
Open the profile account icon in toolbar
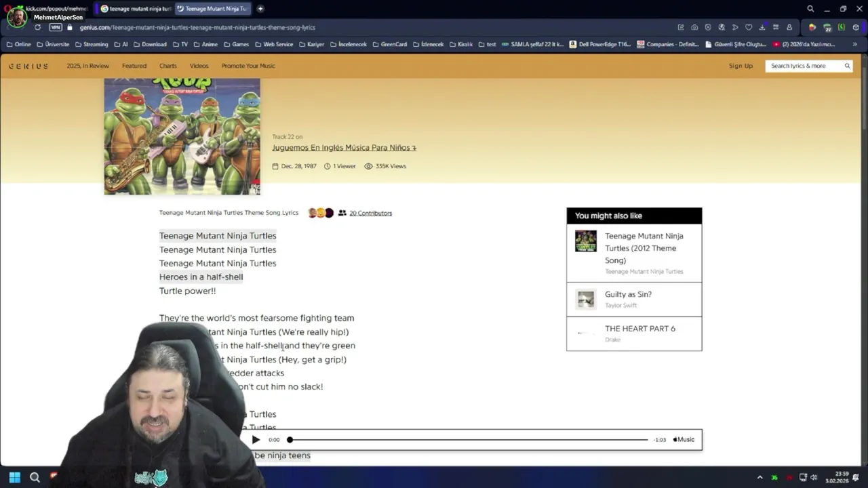tap(789, 27)
